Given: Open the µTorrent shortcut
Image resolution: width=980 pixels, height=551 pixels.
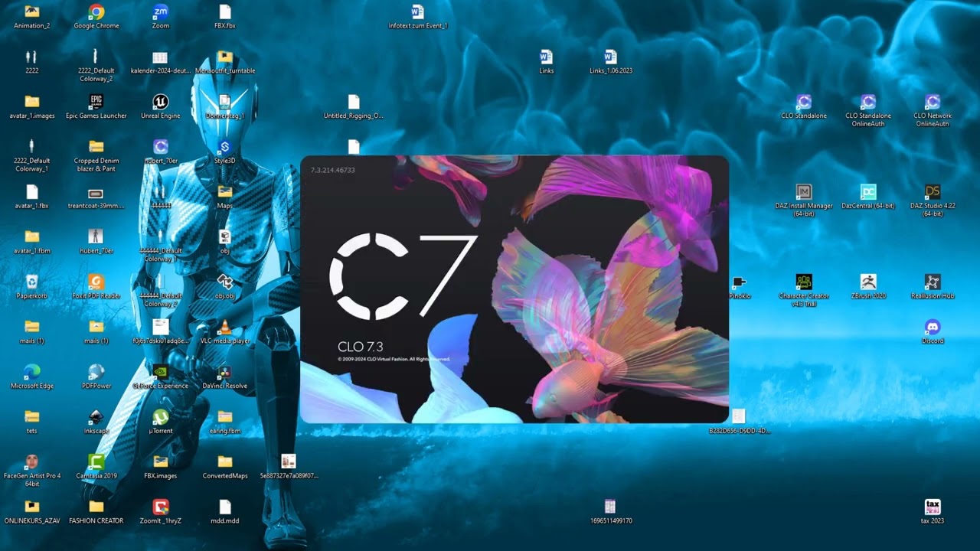Looking at the screenshot, I should click(160, 416).
